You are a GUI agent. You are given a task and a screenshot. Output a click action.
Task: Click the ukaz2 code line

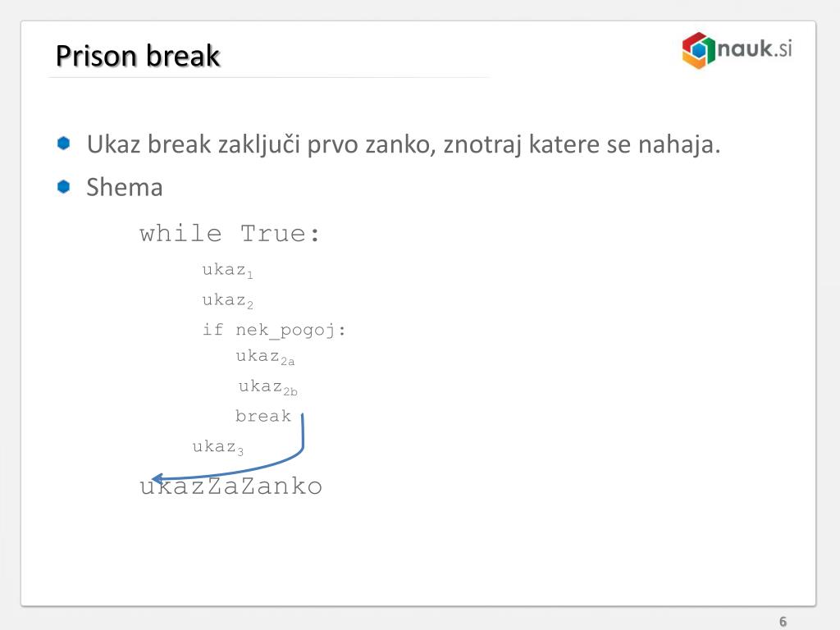[x=227, y=300]
